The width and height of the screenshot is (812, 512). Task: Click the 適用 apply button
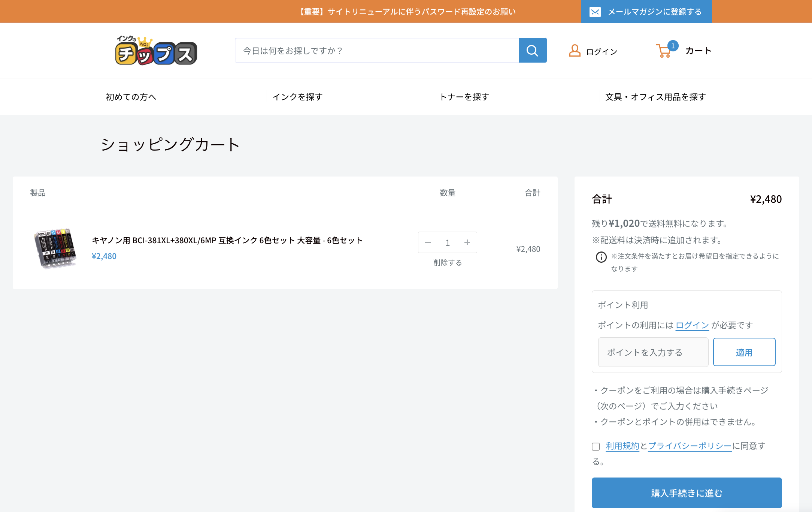coord(744,352)
